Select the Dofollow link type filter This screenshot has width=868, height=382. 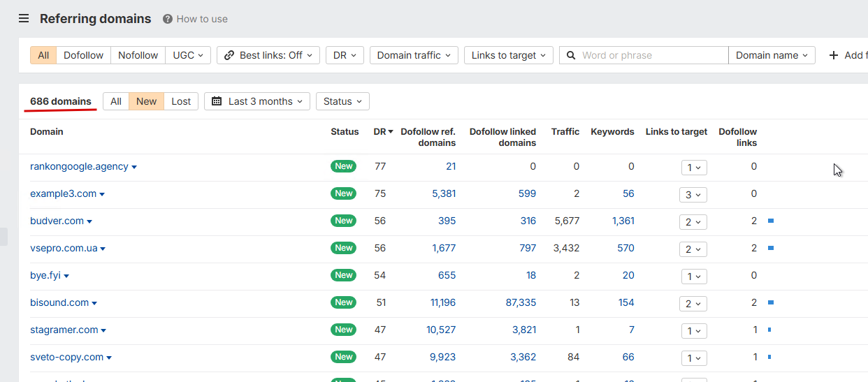click(83, 55)
